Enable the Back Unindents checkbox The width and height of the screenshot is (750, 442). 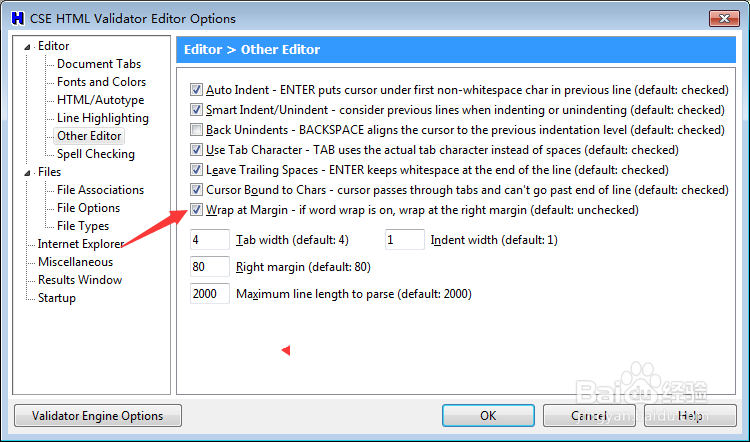click(196, 130)
